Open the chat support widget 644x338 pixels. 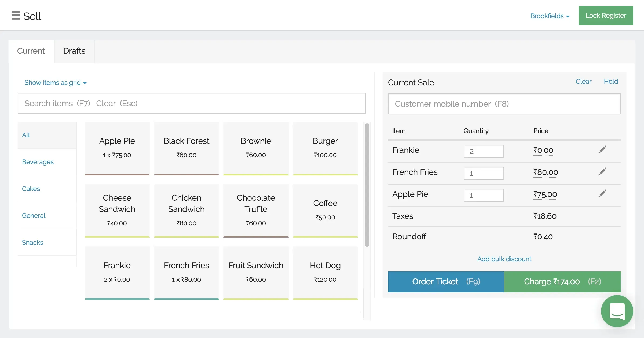[x=617, y=311]
